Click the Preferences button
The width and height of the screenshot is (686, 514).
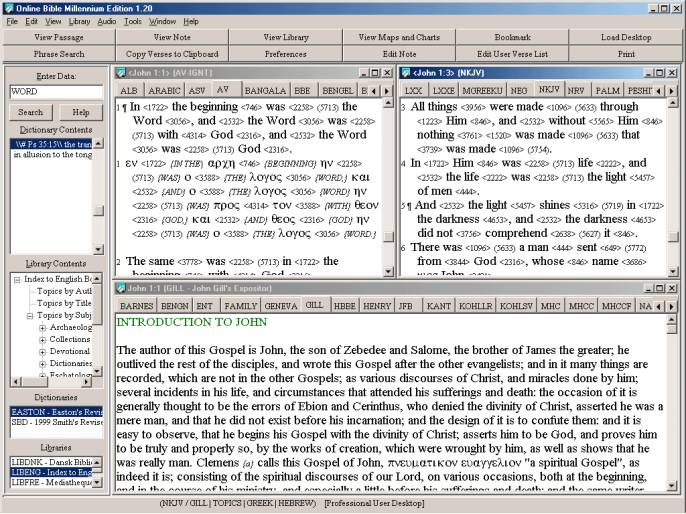pos(285,54)
